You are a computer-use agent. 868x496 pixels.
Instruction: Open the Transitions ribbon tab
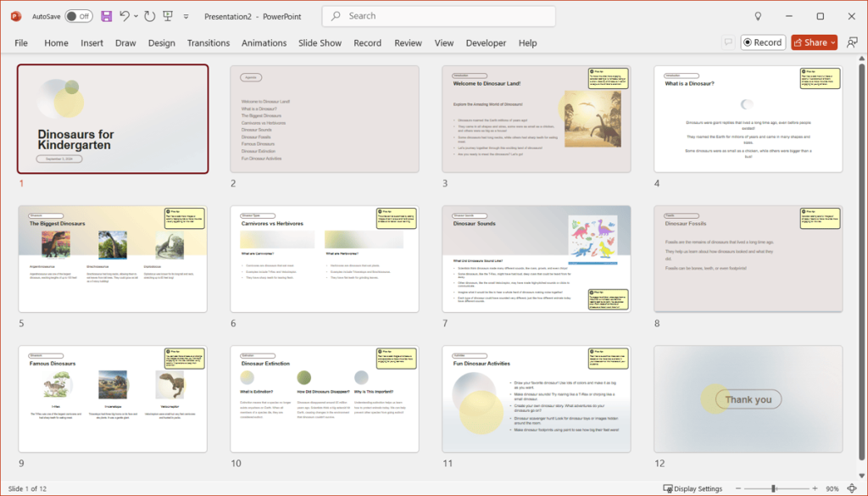pos(208,42)
